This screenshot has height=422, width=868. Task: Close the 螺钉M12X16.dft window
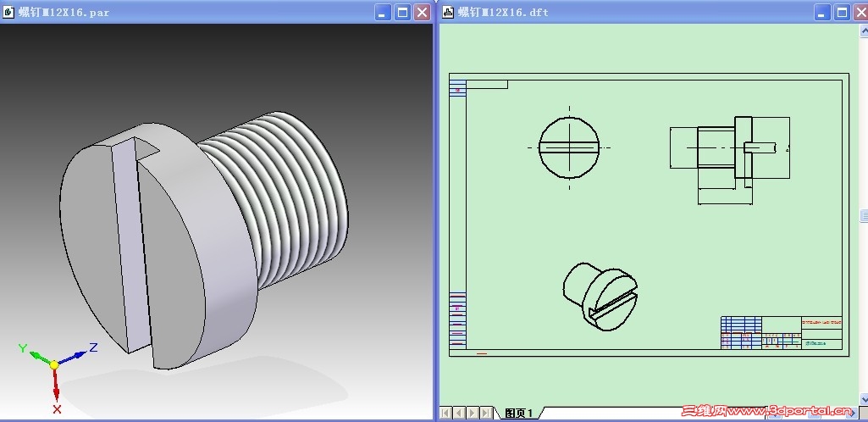(861, 12)
